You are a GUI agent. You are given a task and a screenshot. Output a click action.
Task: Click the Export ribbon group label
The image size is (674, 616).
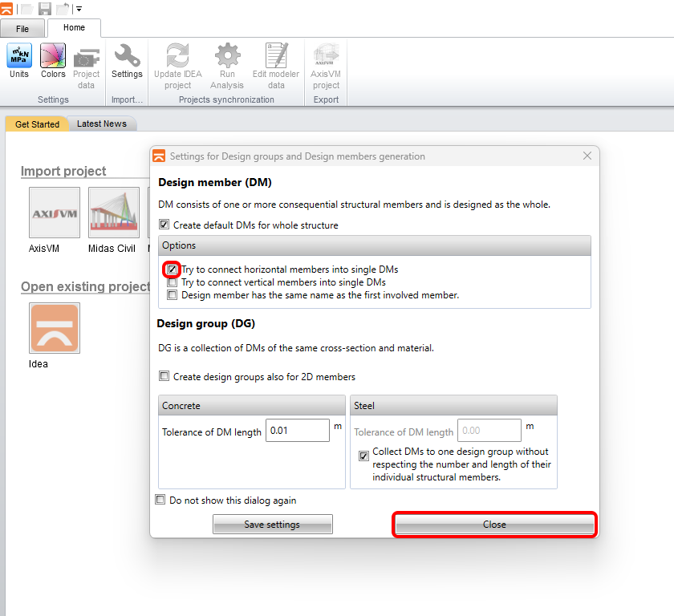(326, 99)
